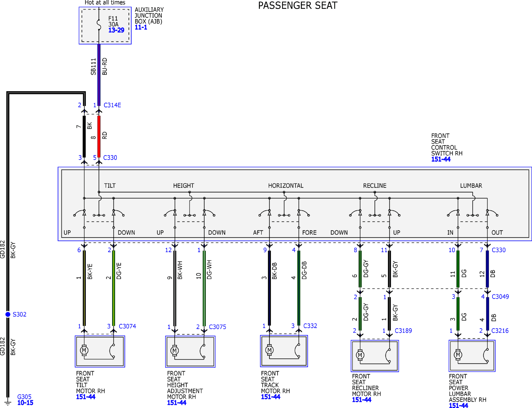Select the RECLINE switch label
Screen dimensions: 532x408
point(375,186)
